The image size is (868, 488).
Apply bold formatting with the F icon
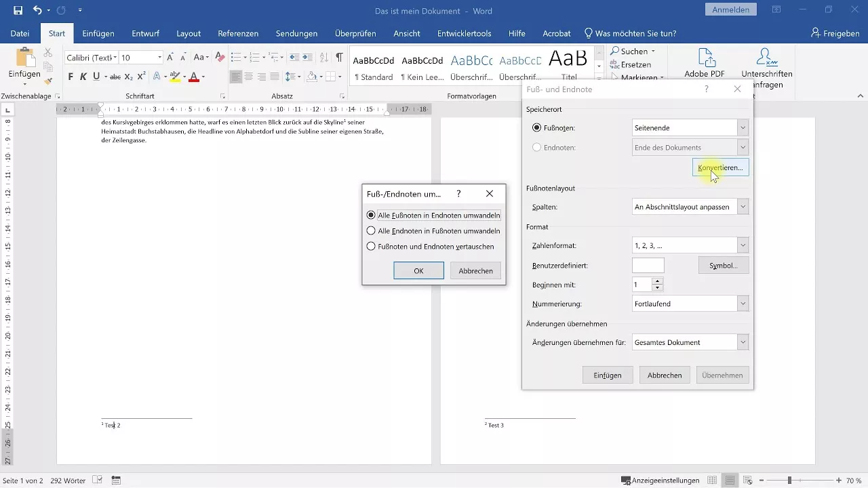70,77
